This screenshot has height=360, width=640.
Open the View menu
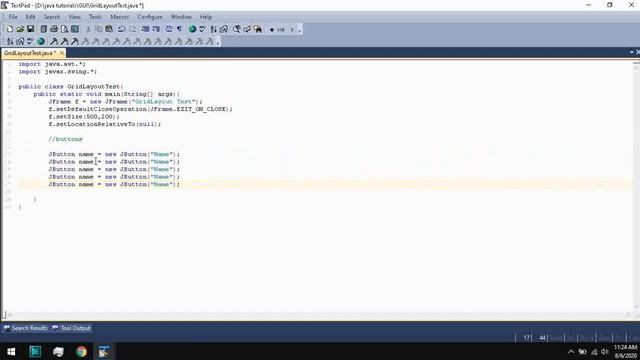point(74,17)
